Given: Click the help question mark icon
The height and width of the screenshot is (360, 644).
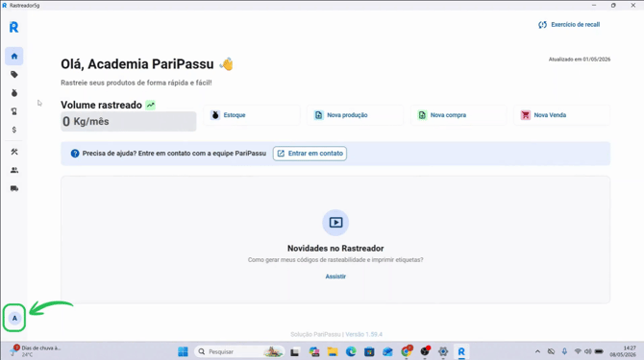Looking at the screenshot, I should (x=75, y=154).
